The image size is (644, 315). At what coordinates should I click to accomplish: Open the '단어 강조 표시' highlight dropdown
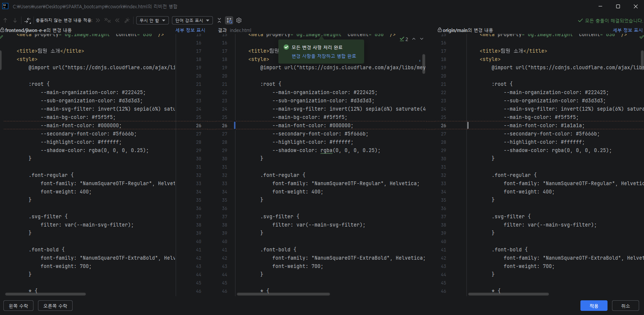(192, 20)
